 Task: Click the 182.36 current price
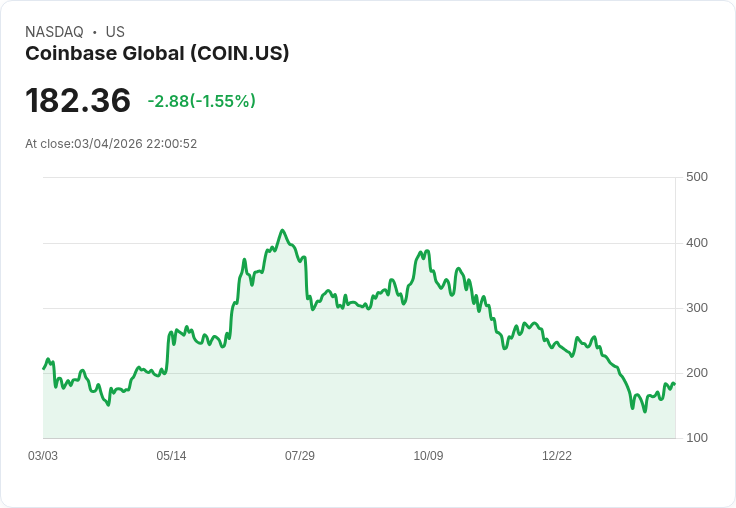pos(78,101)
